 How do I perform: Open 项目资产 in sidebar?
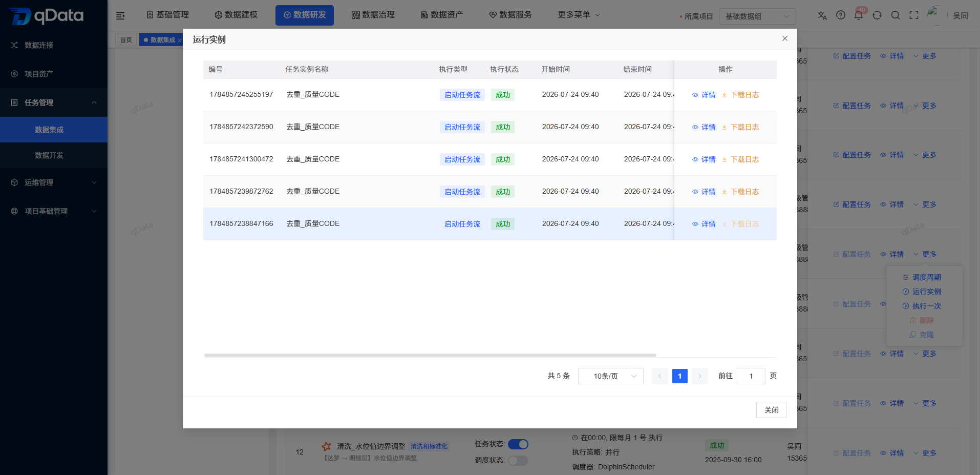54,74
